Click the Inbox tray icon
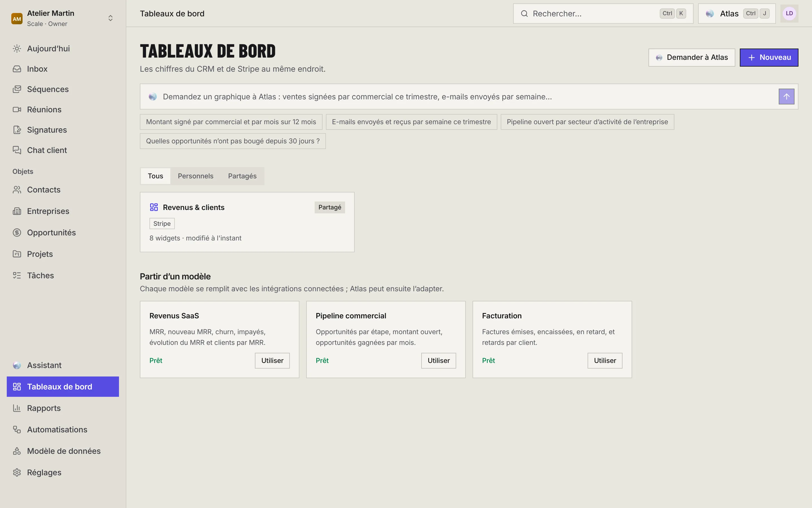Screen dimensions: 812x508 pos(17,69)
